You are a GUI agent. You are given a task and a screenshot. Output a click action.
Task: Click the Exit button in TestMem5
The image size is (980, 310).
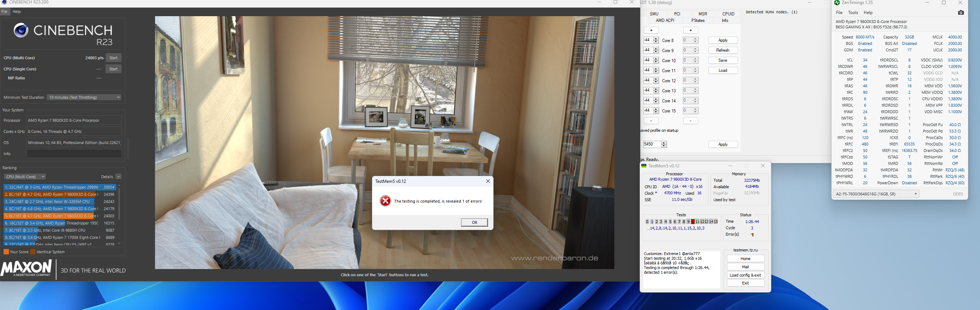pyautogui.click(x=745, y=283)
